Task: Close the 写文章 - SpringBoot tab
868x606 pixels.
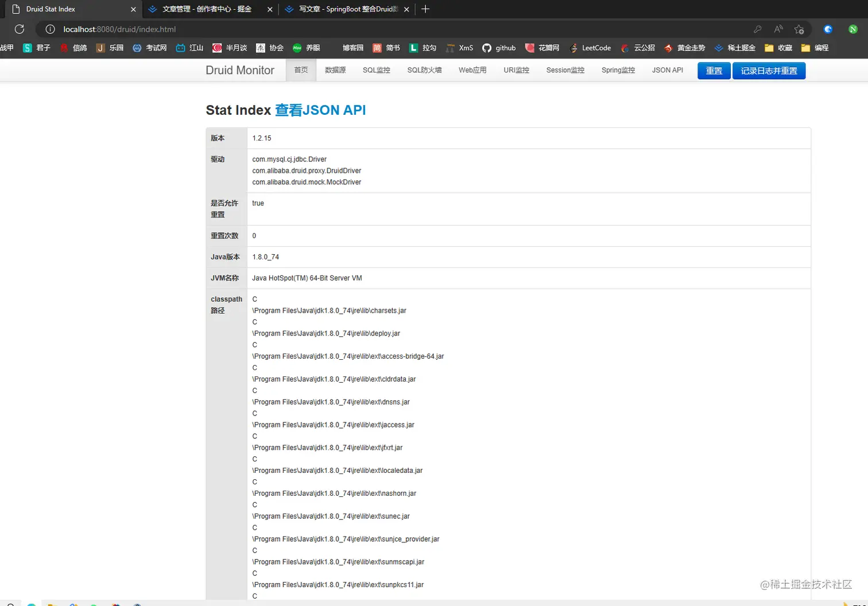Action: click(x=406, y=9)
